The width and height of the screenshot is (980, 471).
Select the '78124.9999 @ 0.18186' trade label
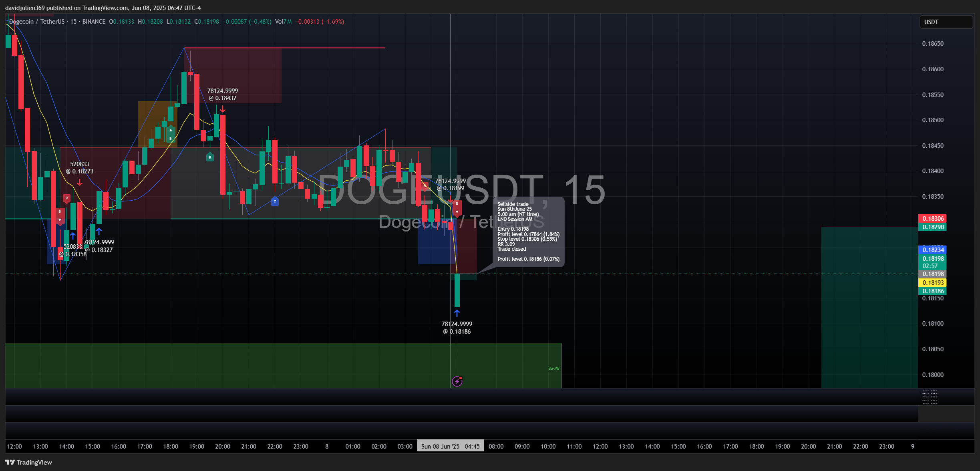click(457, 328)
